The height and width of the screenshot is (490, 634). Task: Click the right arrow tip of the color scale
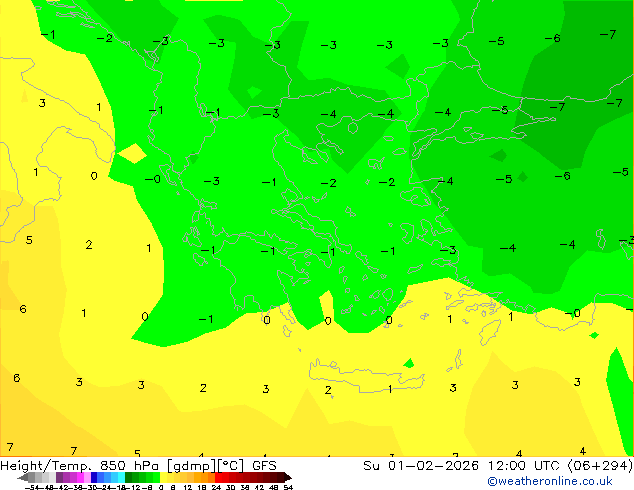[289, 478]
